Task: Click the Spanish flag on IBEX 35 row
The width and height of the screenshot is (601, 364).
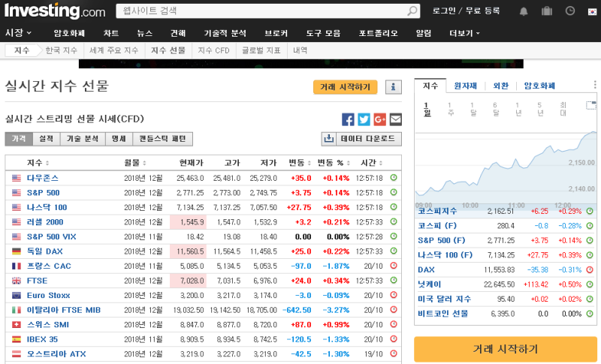Action: [x=17, y=339]
